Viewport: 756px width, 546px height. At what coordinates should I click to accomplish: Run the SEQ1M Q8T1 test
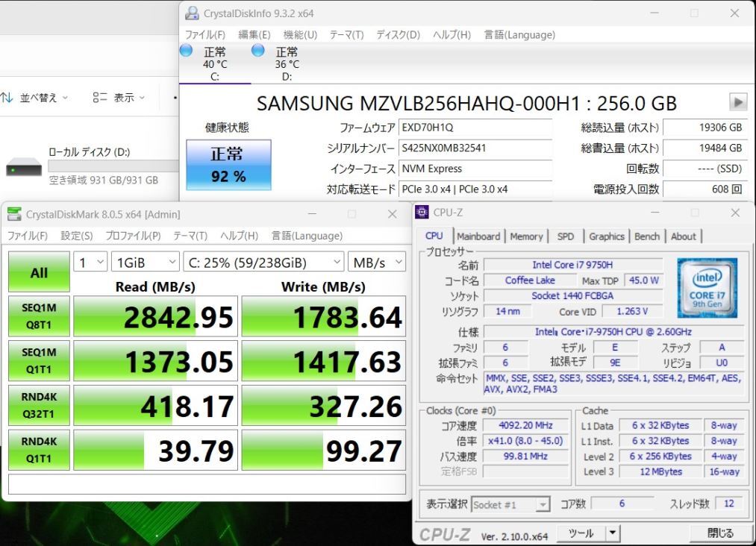(x=39, y=316)
